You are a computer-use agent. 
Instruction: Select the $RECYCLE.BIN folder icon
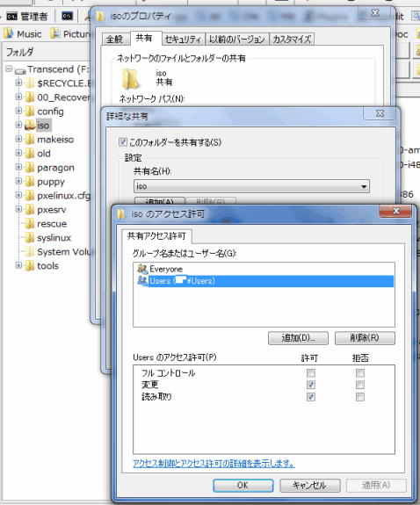30,83
